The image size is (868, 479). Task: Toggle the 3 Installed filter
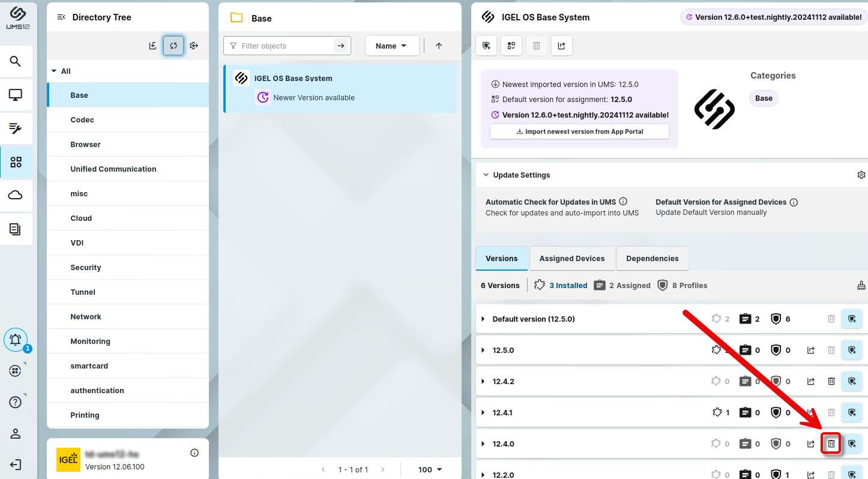click(x=561, y=286)
